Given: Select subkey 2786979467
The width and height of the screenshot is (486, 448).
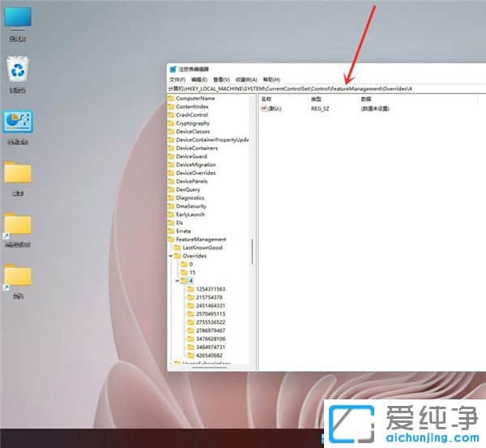Looking at the screenshot, I should click(x=211, y=331).
